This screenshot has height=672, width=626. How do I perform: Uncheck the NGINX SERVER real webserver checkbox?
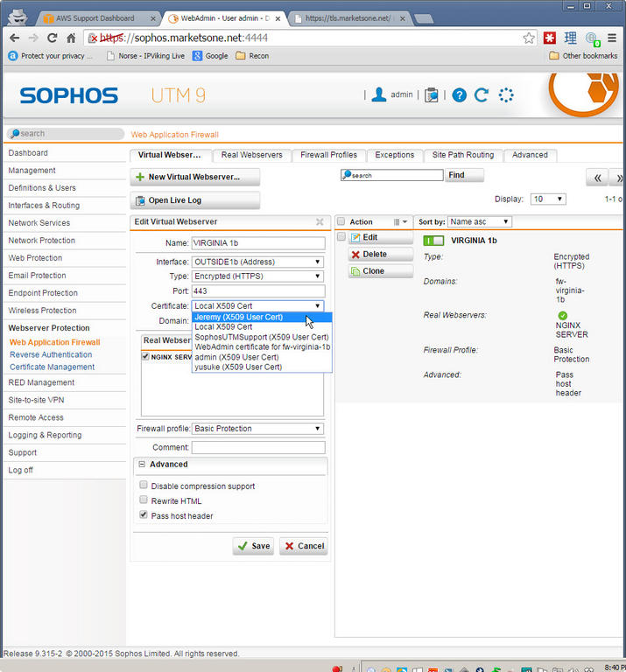[145, 356]
